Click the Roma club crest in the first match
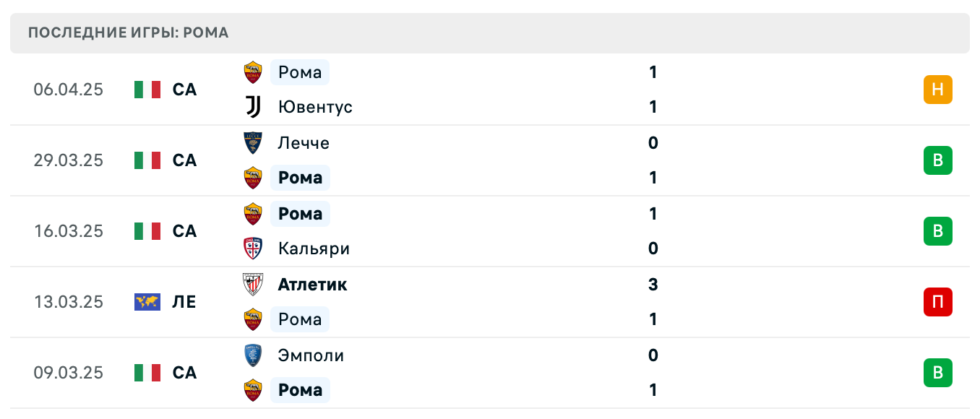 (x=252, y=72)
